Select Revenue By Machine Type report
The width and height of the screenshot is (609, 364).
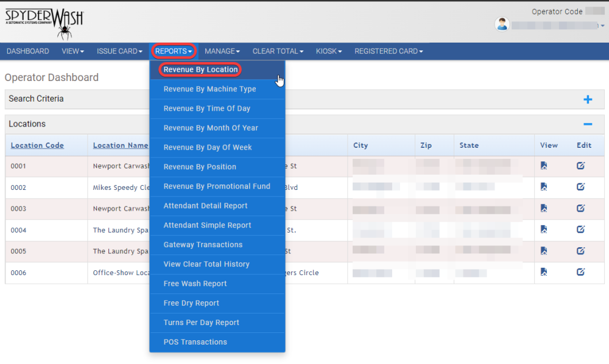(x=217, y=89)
